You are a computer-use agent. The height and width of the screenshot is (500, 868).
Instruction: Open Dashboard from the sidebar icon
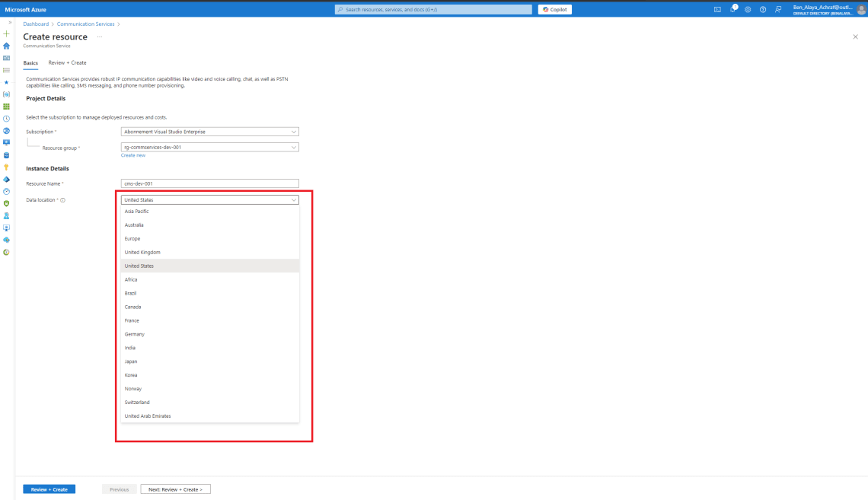[x=6, y=57]
